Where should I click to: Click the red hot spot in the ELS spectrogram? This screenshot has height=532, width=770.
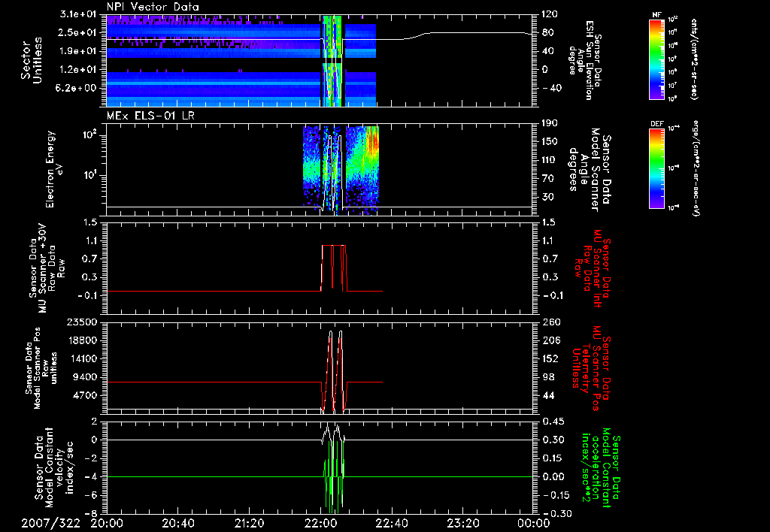374,141
